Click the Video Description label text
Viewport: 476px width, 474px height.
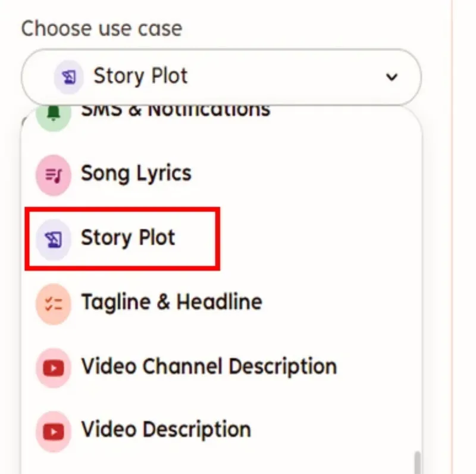coord(166,429)
